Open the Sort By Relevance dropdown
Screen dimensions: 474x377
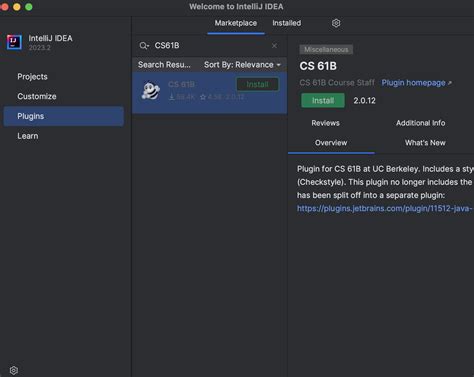click(242, 65)
